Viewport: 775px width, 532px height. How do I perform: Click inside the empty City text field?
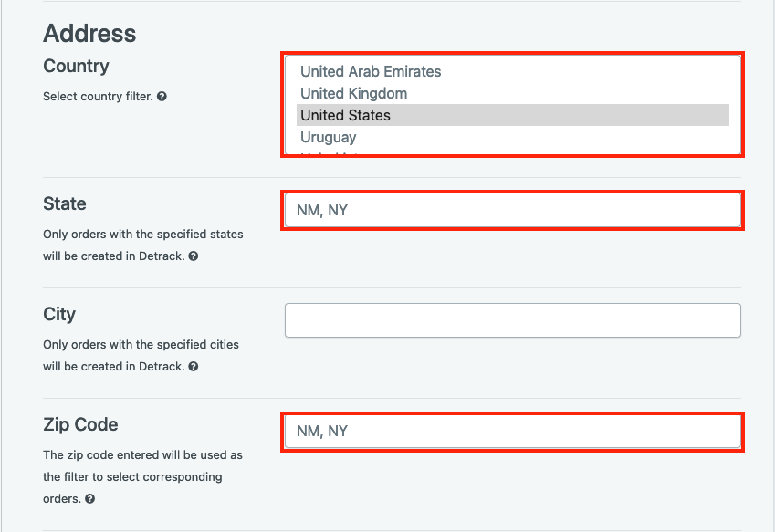(512, 320)
